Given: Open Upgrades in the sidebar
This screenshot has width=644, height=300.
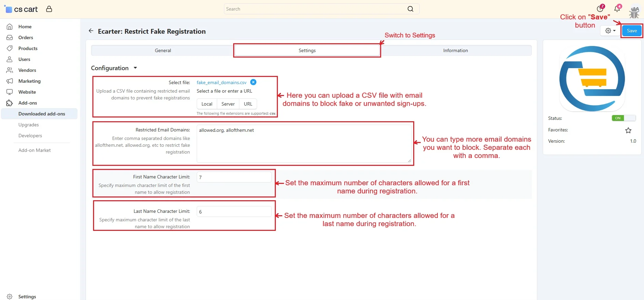Looking at the screenshot, I should point(29,125).
